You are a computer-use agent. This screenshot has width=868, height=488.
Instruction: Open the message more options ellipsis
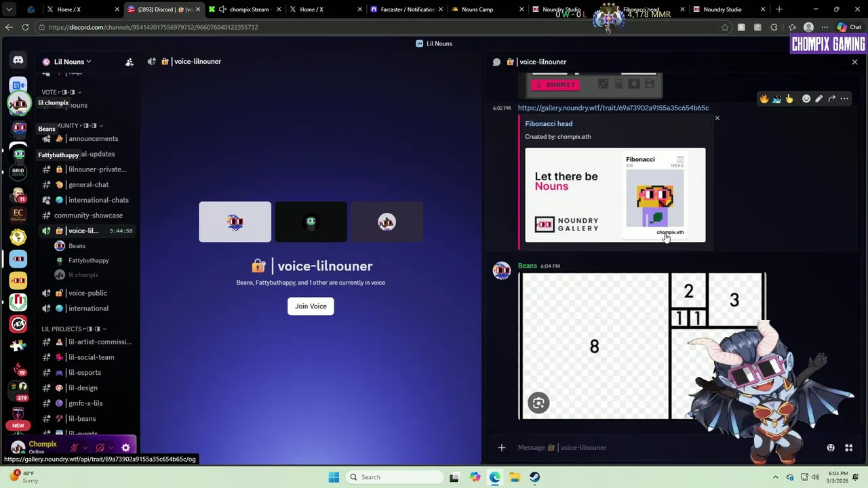click(844, 99)
